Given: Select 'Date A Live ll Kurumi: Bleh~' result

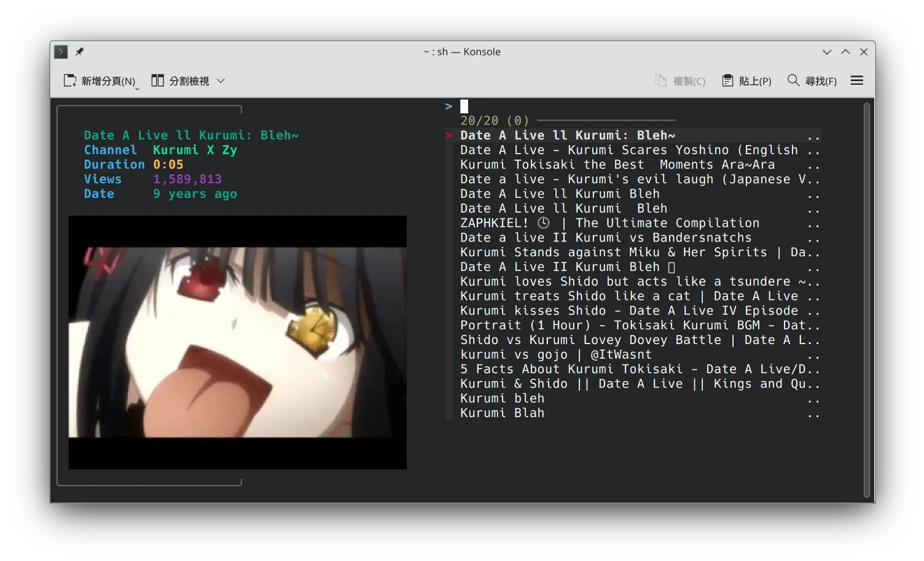Looking at the screenshot, I should click(633, 136).
